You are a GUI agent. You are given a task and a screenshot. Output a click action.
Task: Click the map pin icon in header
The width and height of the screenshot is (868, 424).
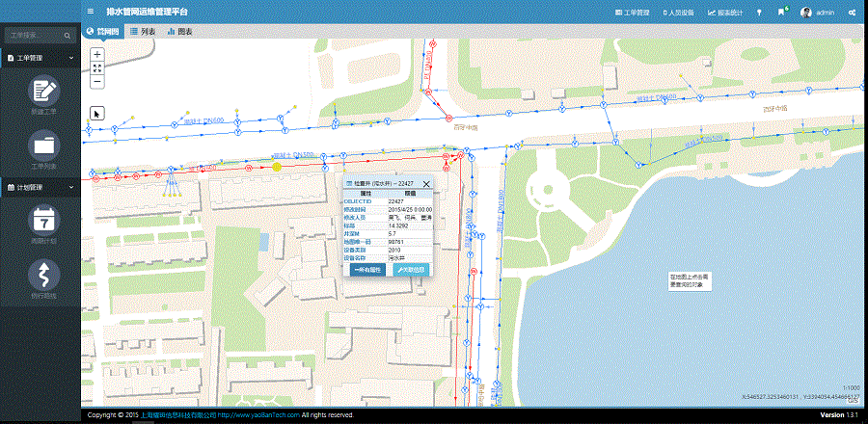tap(759, 13)
